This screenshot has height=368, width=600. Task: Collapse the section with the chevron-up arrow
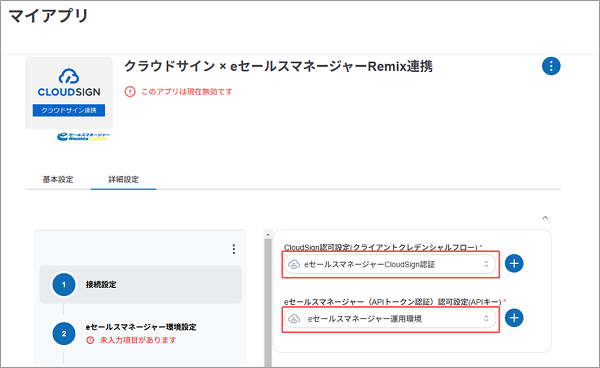click(545, 218)
